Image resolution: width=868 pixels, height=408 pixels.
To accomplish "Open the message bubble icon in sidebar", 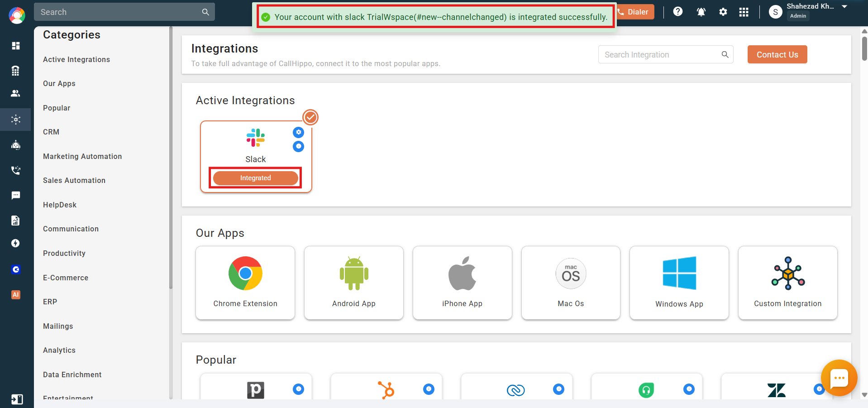I will [x=16, y=195].
